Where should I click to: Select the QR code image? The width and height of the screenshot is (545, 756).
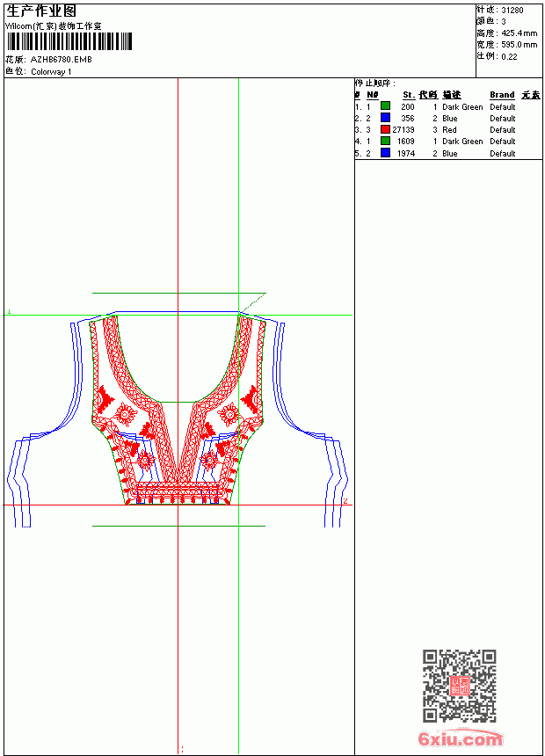coord(460,686)
